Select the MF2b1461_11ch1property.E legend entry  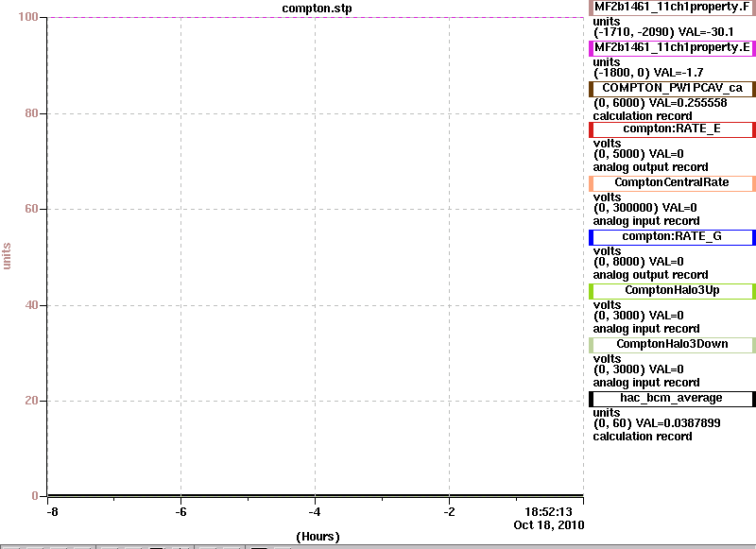[x=672, y=48]
